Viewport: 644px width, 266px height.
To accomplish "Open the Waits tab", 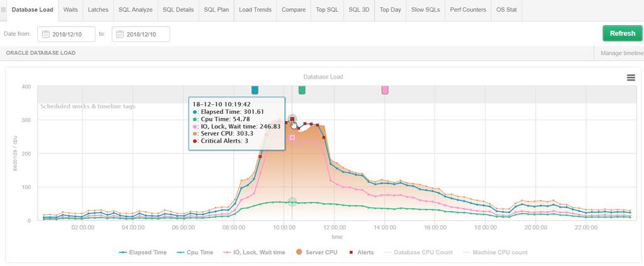I will 70,9.
